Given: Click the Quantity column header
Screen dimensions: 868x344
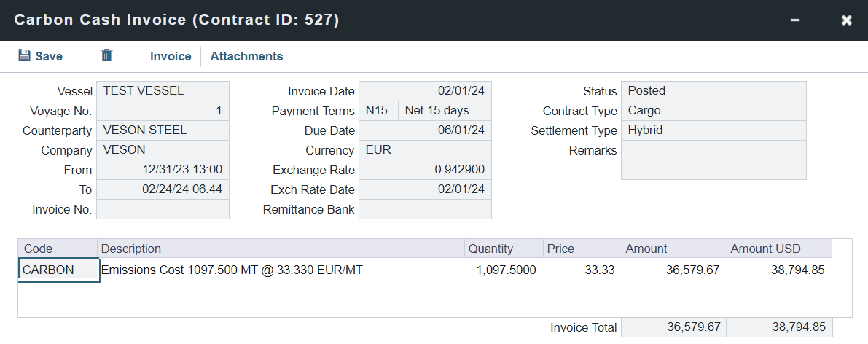Looking at the screenshot, I should tap(504, 249).
